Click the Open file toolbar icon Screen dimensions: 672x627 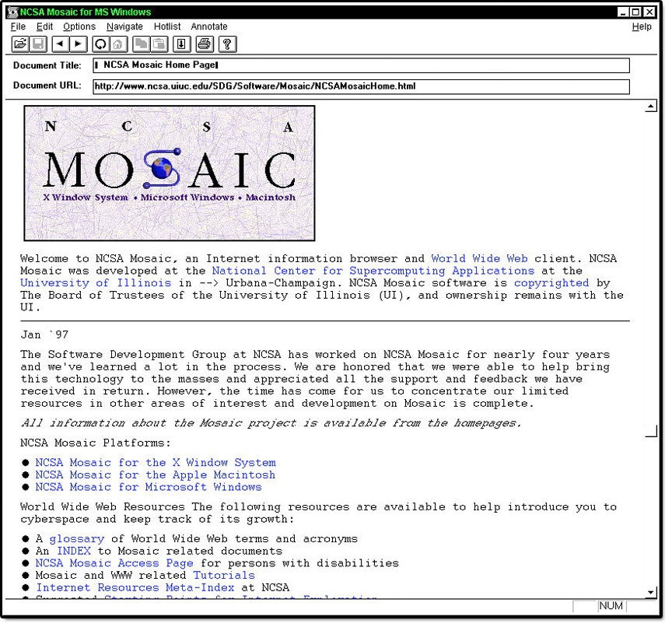[x=20, y=44]
